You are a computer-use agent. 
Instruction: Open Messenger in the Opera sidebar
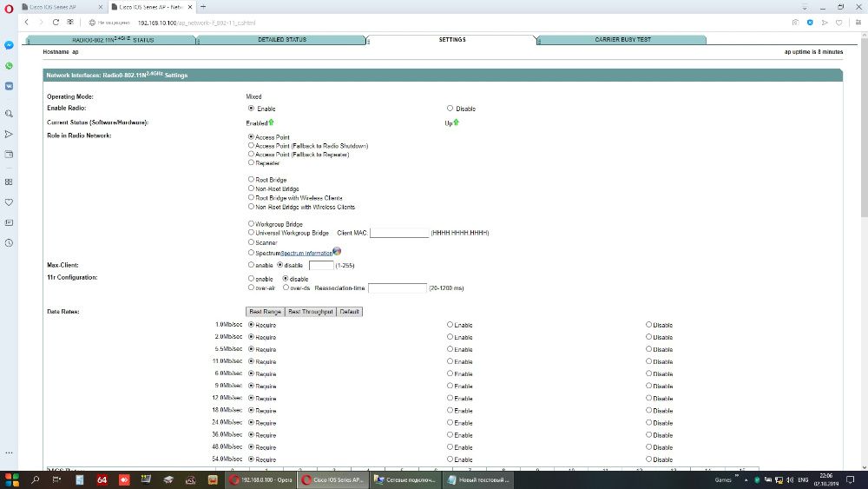click(x=9, y=45)
